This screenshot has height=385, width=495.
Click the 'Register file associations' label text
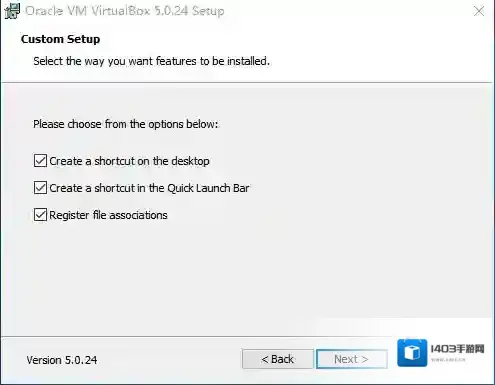click(x=108, y=215)
